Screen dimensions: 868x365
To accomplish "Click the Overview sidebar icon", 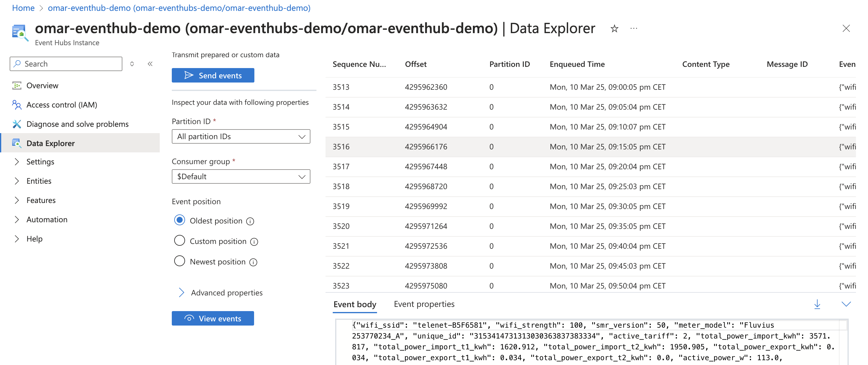I will coord(17,86).
